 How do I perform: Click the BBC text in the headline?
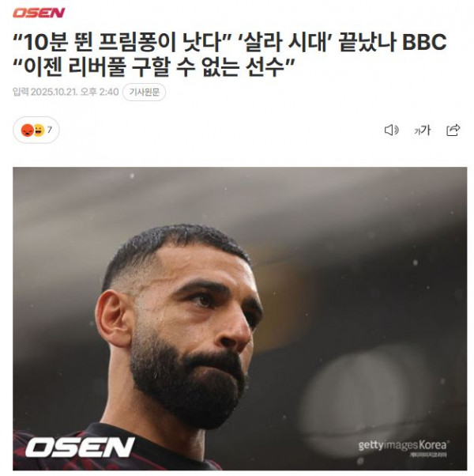point(424,42)
